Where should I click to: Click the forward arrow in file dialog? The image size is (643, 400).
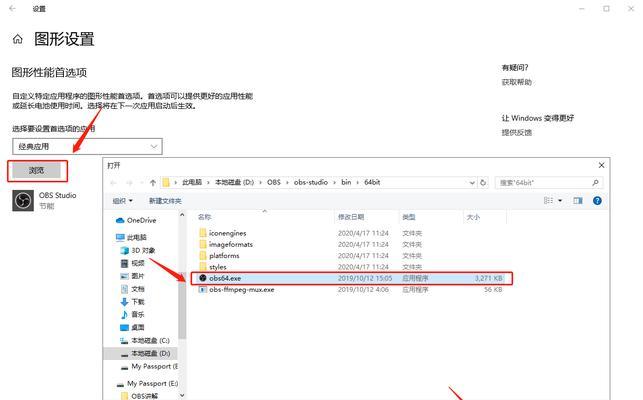130,183
